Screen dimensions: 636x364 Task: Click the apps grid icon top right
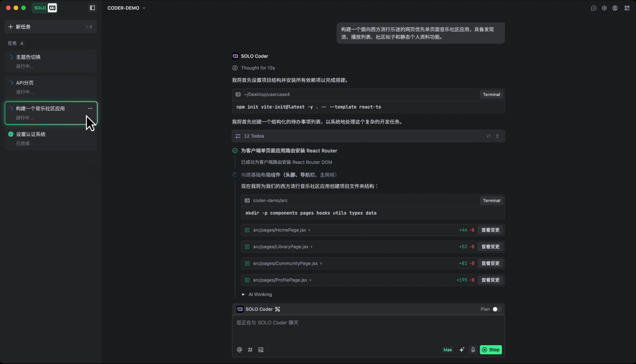[x=627, y=8]
